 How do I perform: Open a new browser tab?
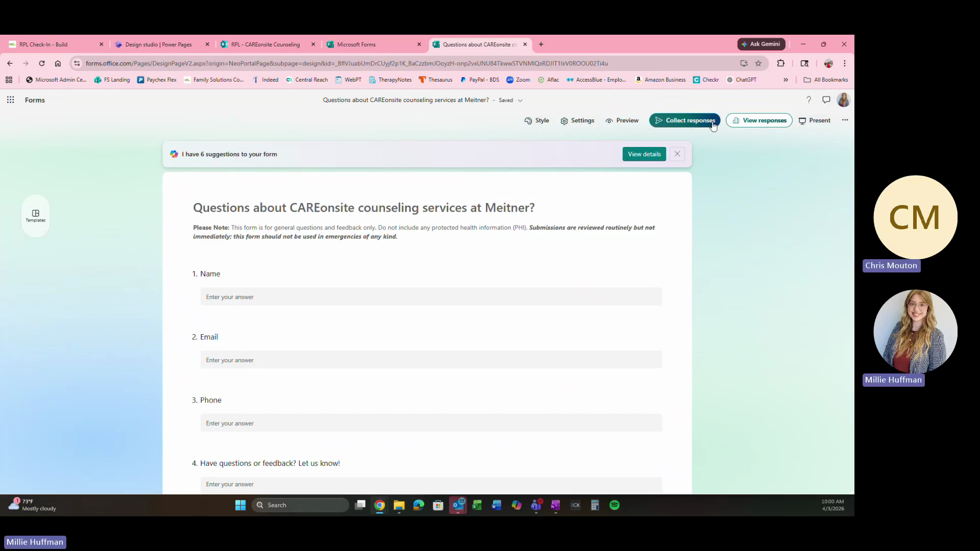pos(541,44)
